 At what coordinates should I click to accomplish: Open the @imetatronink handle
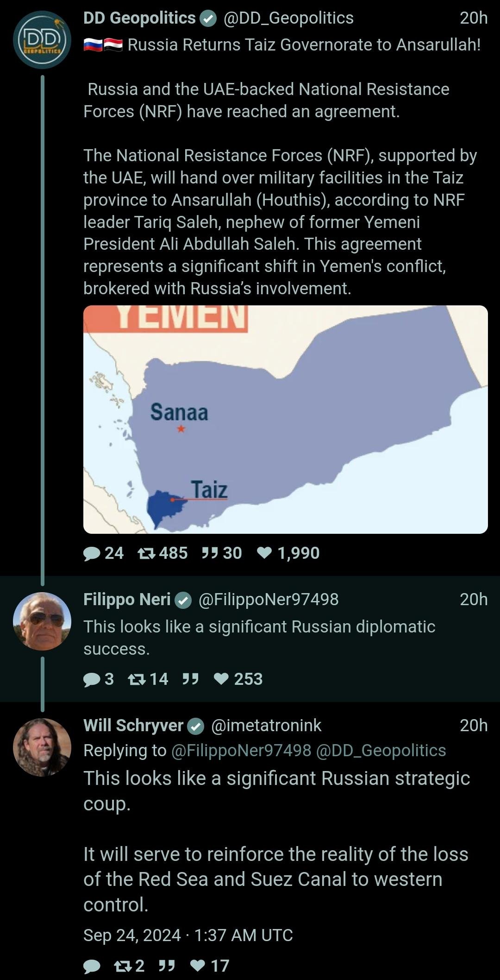point(266,725)
